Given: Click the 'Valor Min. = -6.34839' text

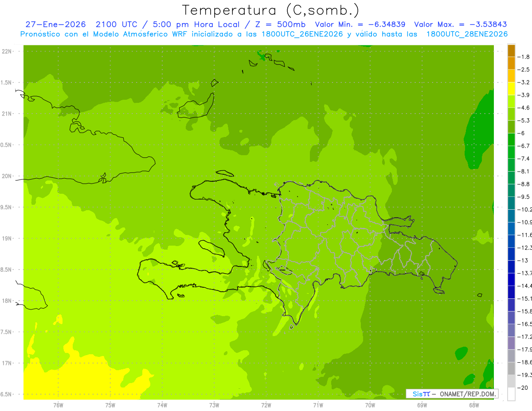Looking at the screenshot, I should click(360, 24).
